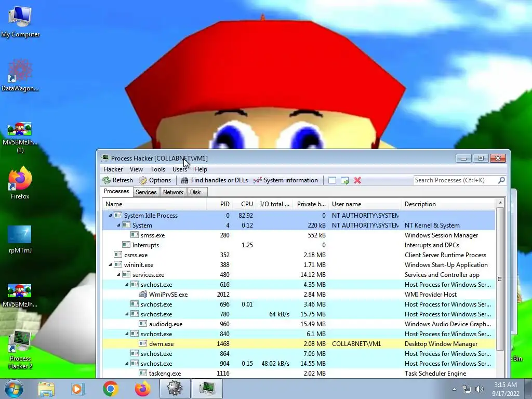Open Windows Media Player from taskbar
The height and width of the screenshot is (399, 532).
(78, 389)
